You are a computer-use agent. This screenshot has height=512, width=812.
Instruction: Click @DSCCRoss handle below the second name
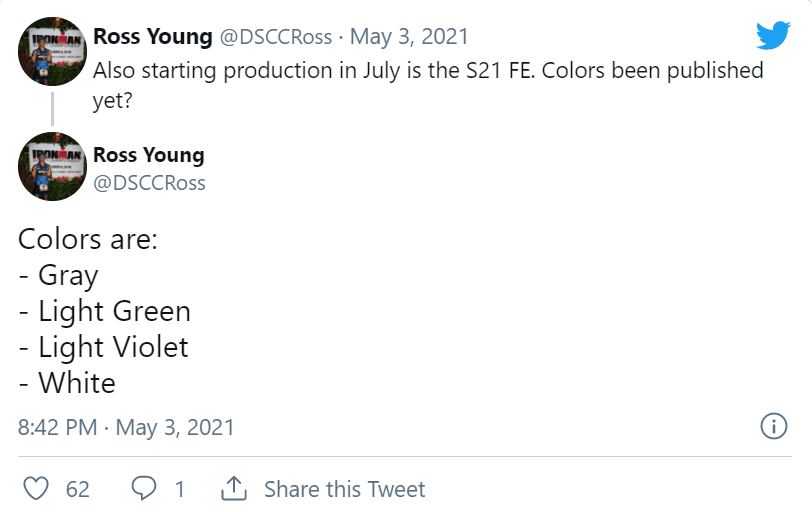coord(149,182)
